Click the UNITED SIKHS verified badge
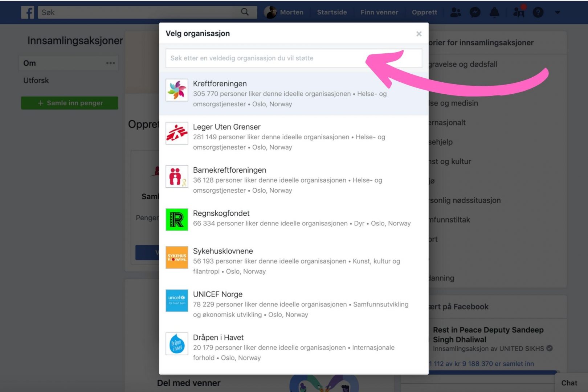Viewport: 588px width, 392px height. pyautogui.click(x=550, y=348)
